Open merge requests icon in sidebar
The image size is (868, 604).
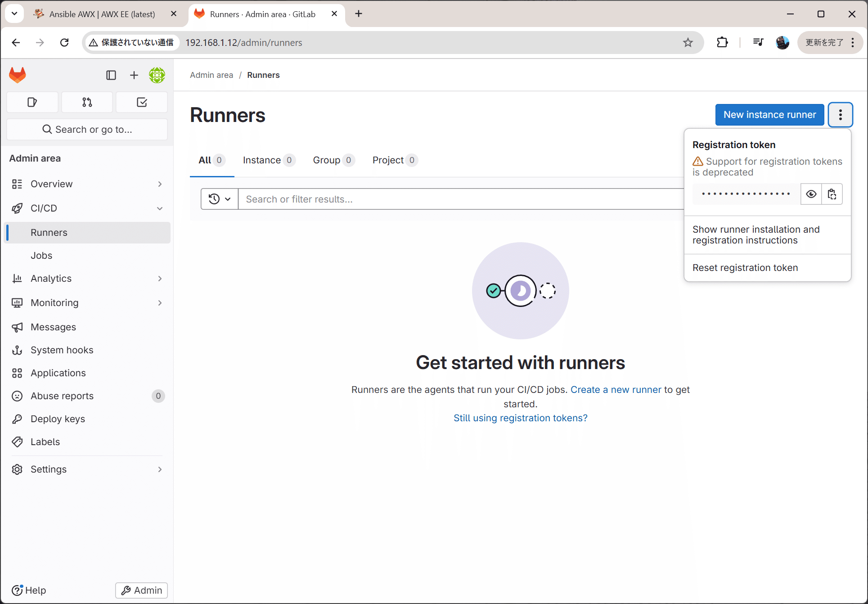(x=87, y=102)
